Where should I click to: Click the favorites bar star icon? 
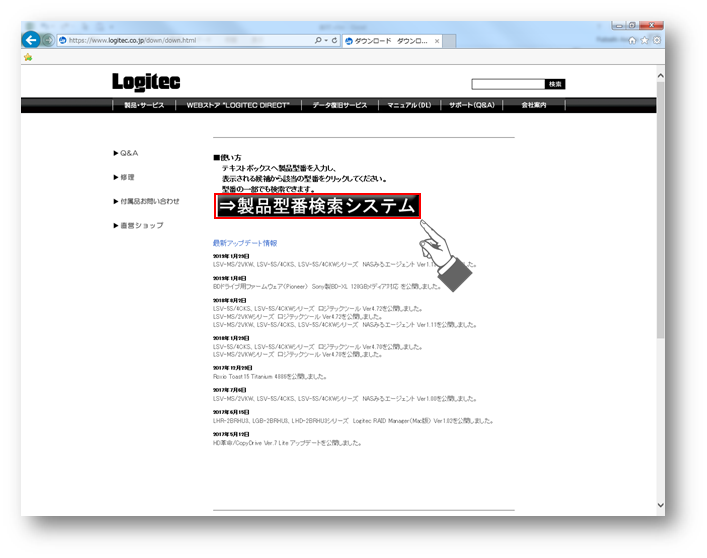(28, 57)
